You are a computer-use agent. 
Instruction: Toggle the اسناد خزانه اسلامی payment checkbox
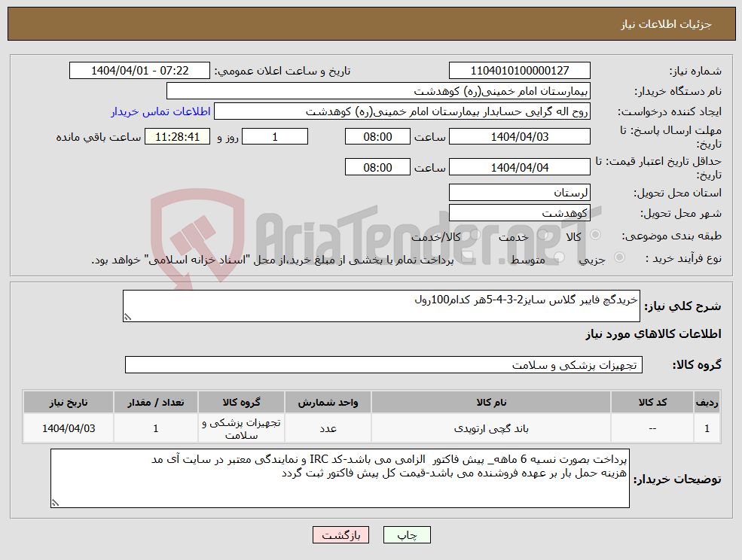point(468,257)
